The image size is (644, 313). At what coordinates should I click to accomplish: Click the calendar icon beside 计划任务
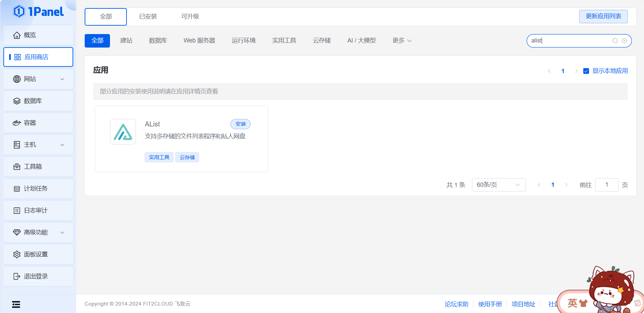pyautogui.click(x=17, y=189)
